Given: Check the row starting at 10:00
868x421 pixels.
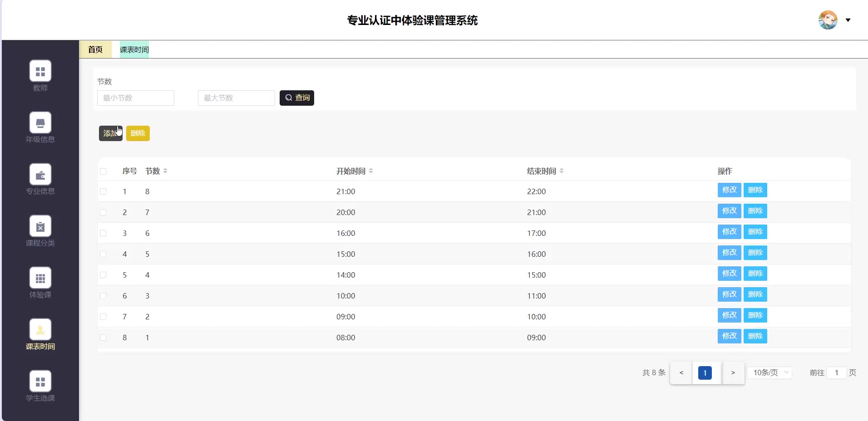Looking at the screenshot, I should 103,296.
